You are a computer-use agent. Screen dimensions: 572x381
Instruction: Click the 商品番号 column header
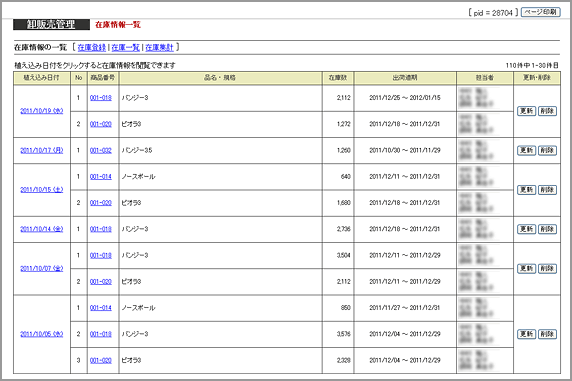pyautogui.click(x=103, y=78)
